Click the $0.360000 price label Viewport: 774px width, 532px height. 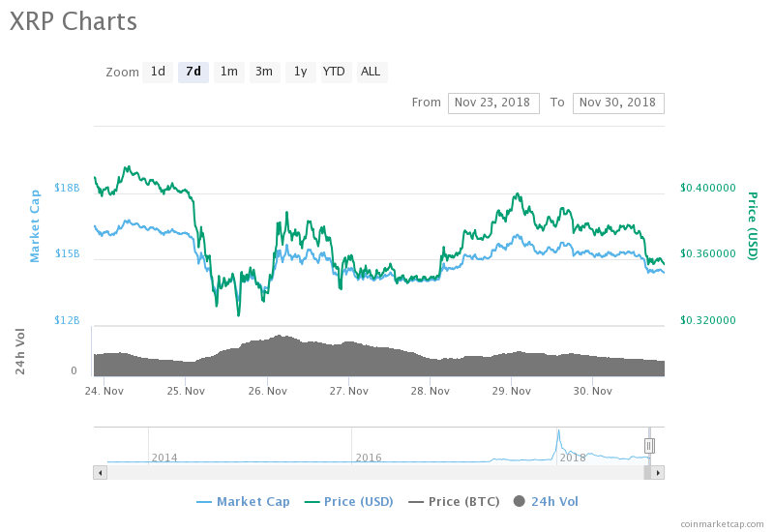coord(708,253)
